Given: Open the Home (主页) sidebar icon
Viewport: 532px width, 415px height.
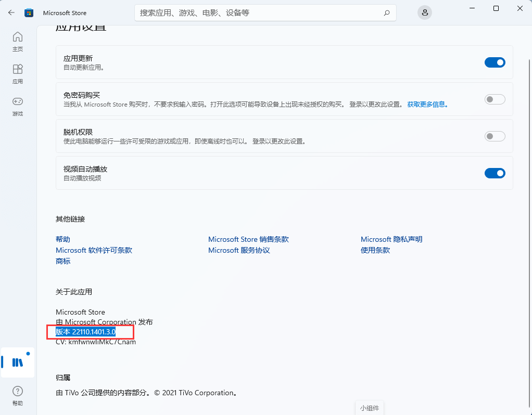Looking at the screenshot, I should [18, 41].
